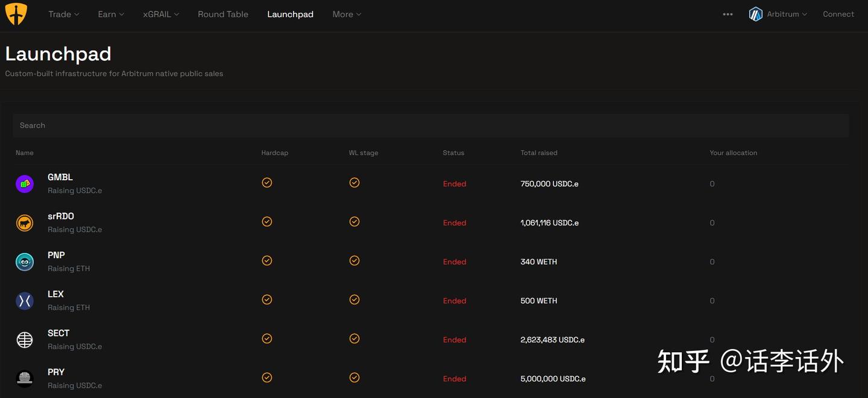Screen dimensions: 868x398
Task: Click the Status column header
Action: tap(453, 153)
